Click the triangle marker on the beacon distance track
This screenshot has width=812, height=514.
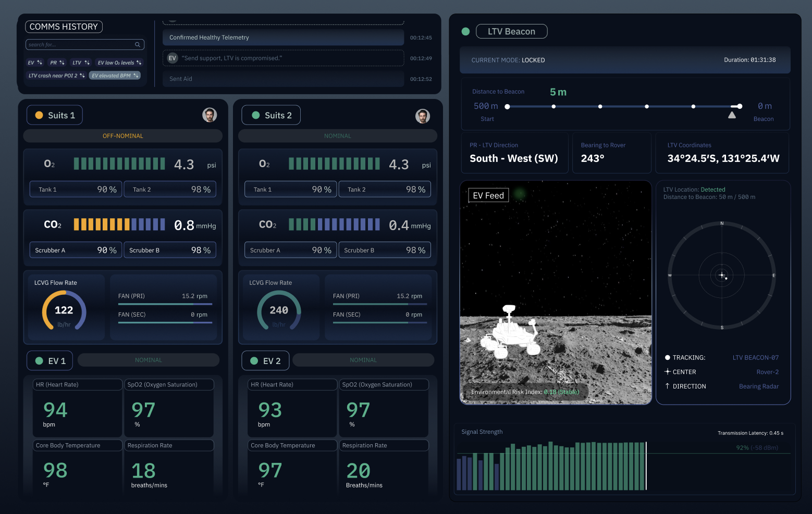(x=732, y=115)
